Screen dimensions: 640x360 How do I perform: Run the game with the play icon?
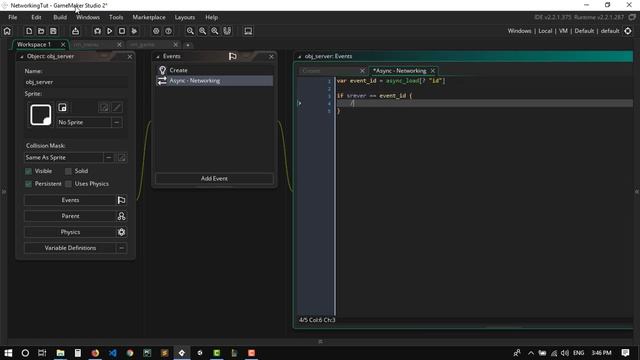click(109, 31)
